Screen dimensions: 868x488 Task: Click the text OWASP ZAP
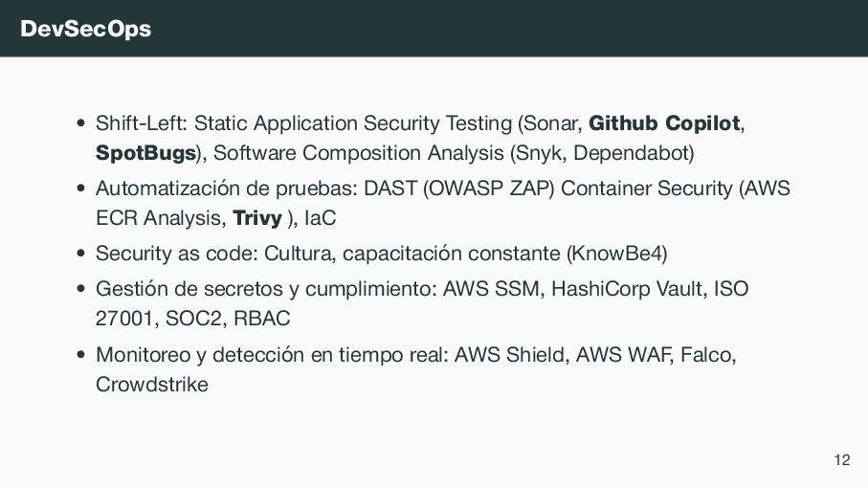point(489,189)
